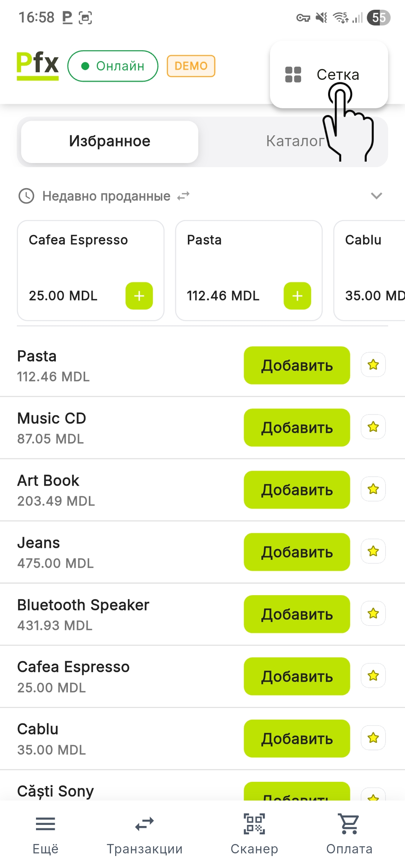Toggle the star for Art Book
This screenshot has width=405, height=868.
click(373, 489)
